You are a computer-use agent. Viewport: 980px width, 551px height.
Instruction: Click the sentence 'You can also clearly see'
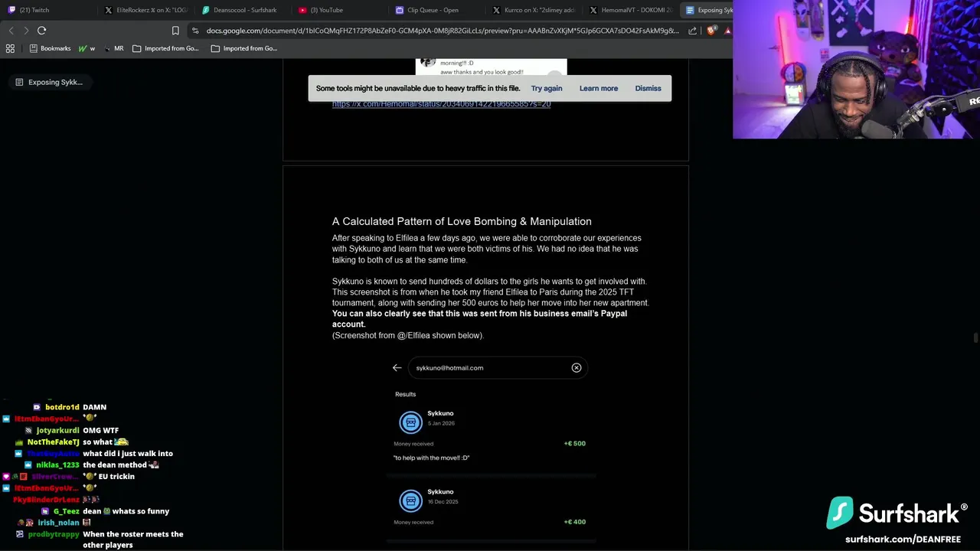(479, 319)
